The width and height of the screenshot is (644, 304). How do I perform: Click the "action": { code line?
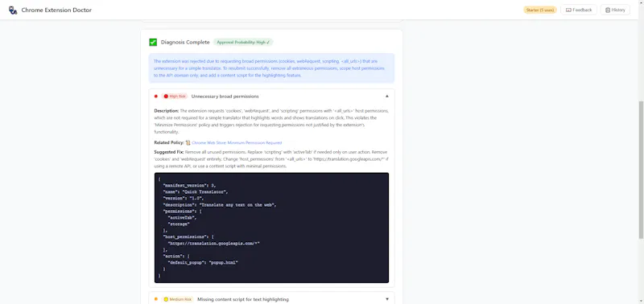(x=176, y=256)
